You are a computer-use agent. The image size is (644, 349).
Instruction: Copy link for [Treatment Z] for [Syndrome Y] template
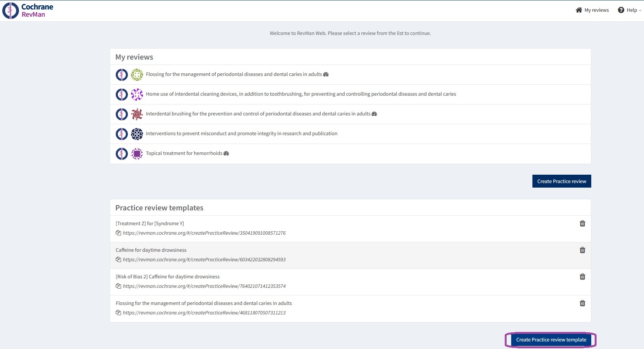point(118,233)
